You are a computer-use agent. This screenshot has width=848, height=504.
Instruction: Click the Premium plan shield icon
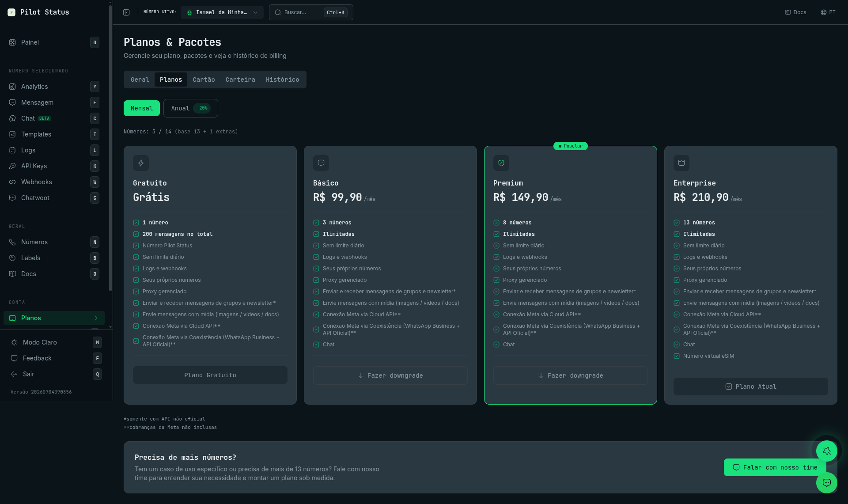[x=501, y=163]
